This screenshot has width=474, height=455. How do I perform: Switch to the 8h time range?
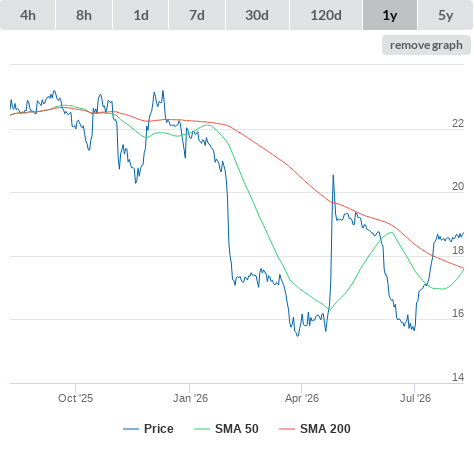point(84,15)
